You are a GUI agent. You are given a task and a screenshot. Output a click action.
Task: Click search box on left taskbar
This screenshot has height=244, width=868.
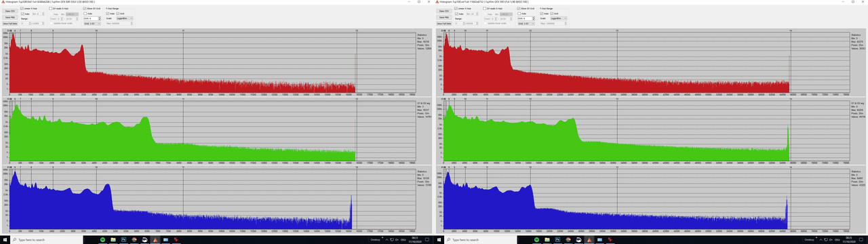pyautogui.click(x=46, y=240)
